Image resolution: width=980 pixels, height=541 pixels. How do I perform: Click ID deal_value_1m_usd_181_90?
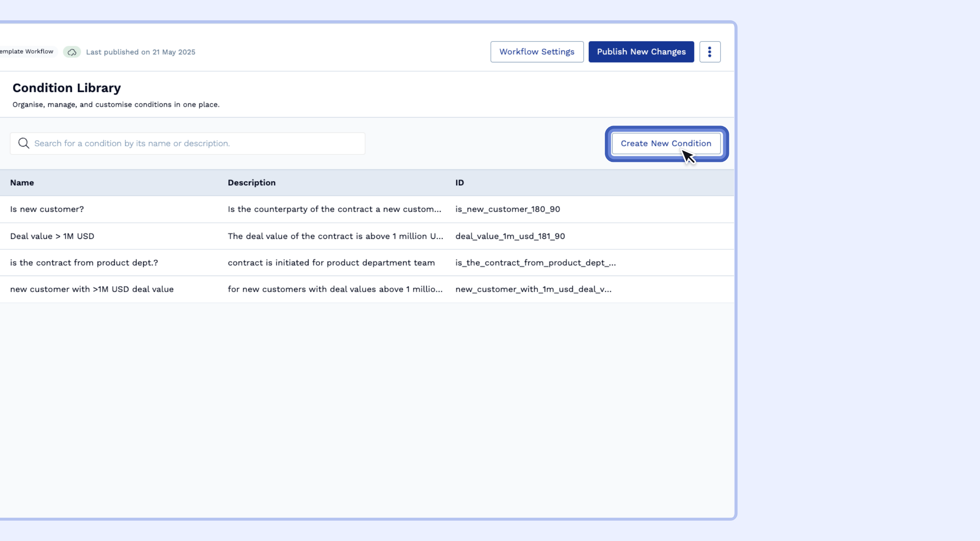[510, 236]
